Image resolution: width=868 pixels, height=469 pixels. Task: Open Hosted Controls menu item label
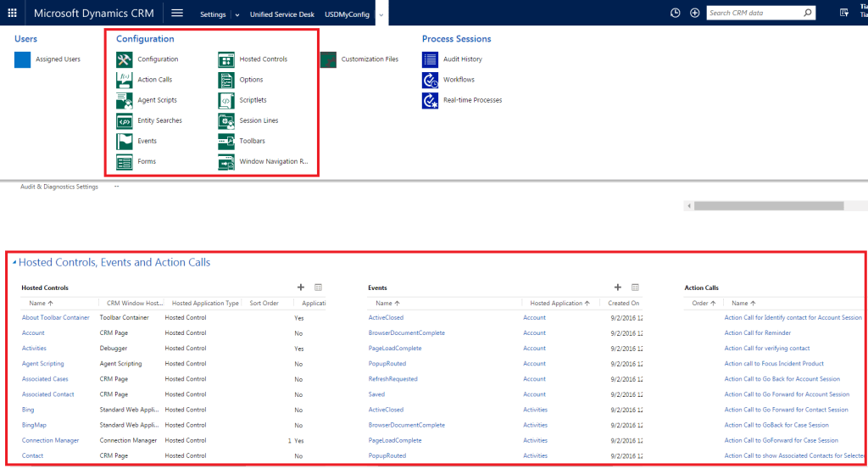coord(264,59)
